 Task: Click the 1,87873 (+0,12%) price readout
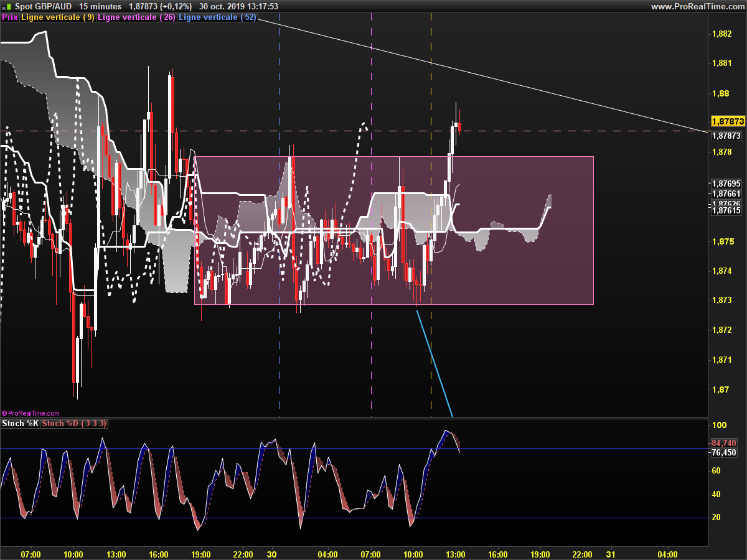(160, 6)
